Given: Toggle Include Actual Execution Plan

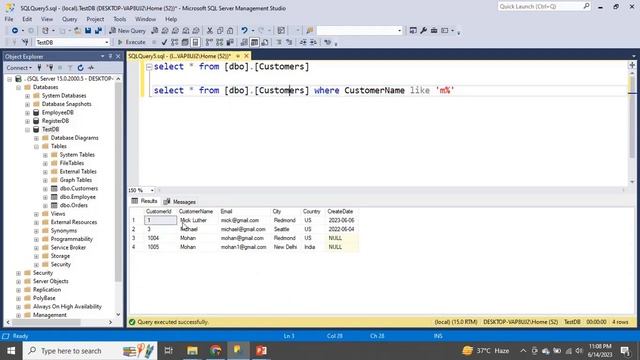Looking at the screenshot, I should pyautogui.click(x=209, y=42).
